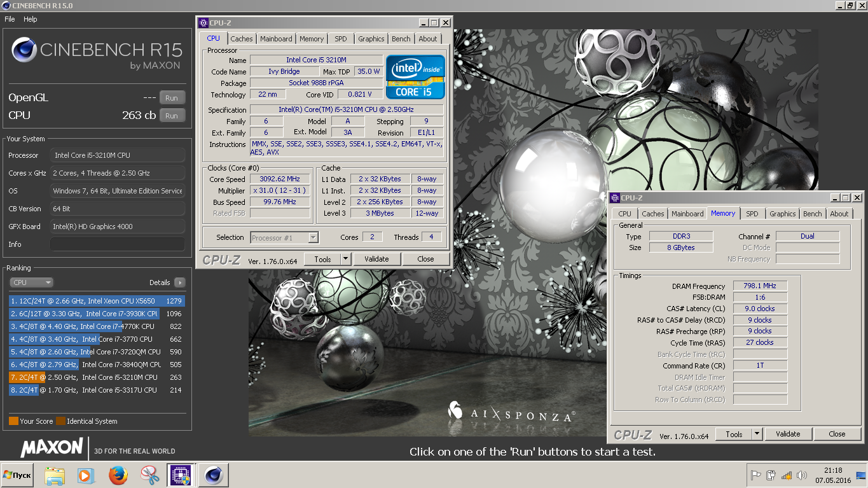Click the brown Identical System legend swatch

click(x=60, y=421)
